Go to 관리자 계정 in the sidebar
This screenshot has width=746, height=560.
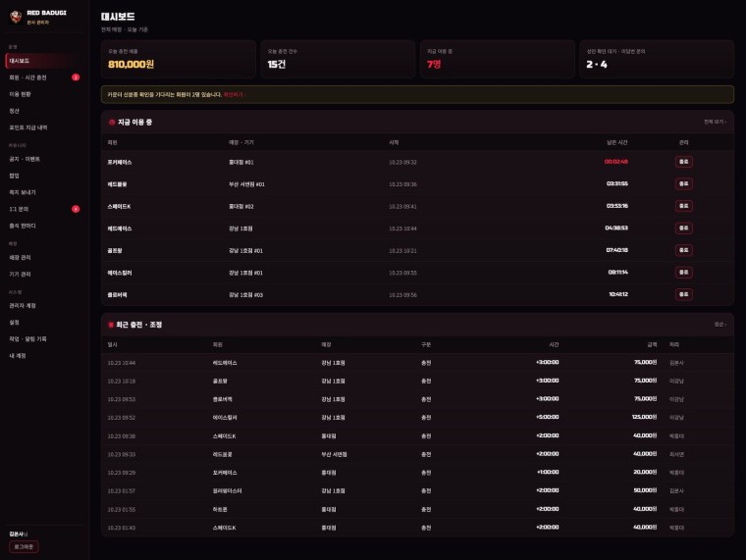click(43, 305)
